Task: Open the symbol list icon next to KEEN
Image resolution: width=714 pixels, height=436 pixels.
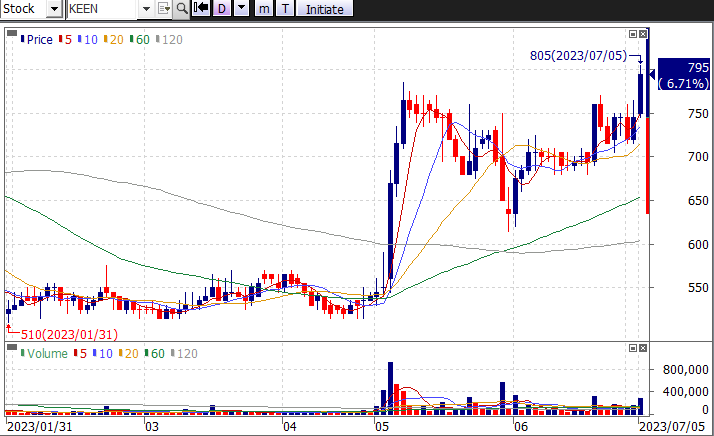Action: [164, 9]
